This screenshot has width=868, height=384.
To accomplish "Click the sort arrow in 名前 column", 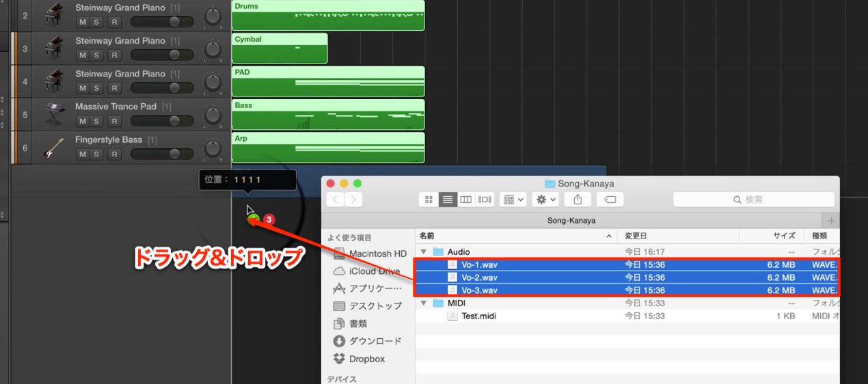I will point(609,236).
